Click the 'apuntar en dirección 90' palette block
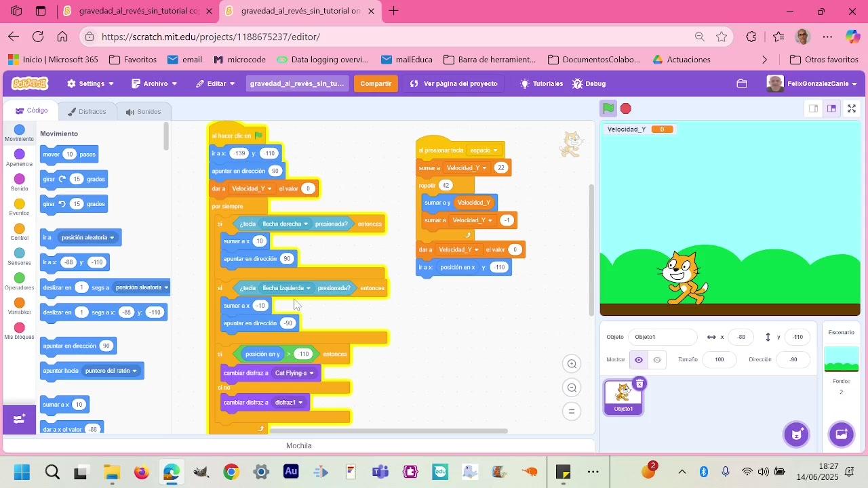This screenshot has width=868, height=488. click(78, 346)
